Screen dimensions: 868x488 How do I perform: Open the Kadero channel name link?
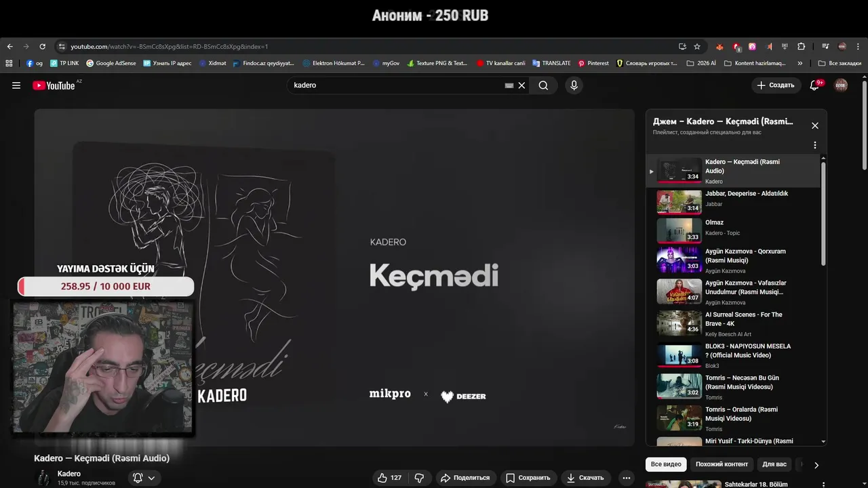tap(69, 474)
